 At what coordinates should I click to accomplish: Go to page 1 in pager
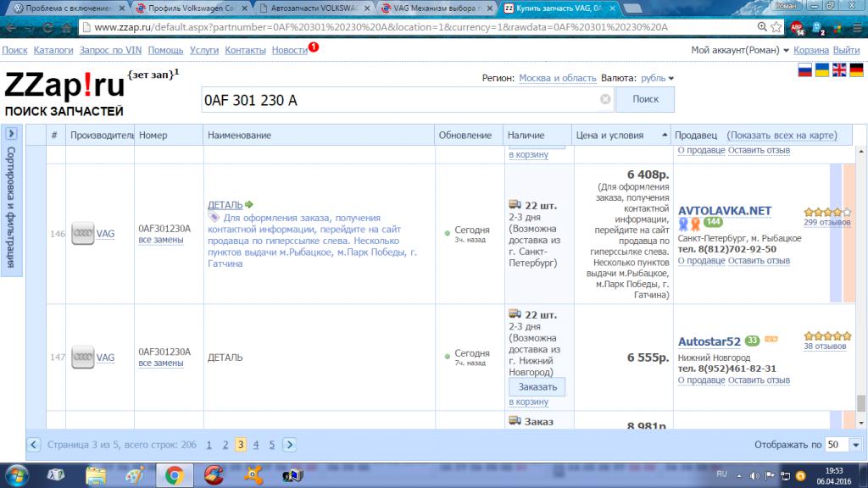(209, 445)
